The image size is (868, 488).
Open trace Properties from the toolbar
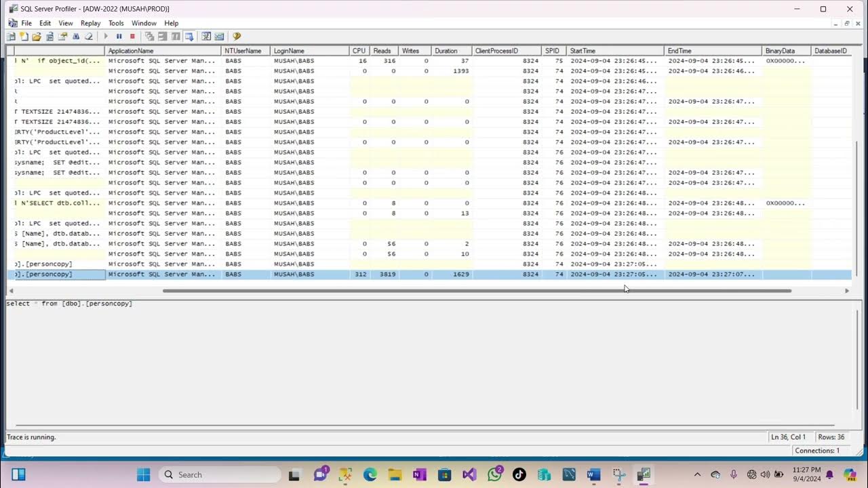pos(63,37)
